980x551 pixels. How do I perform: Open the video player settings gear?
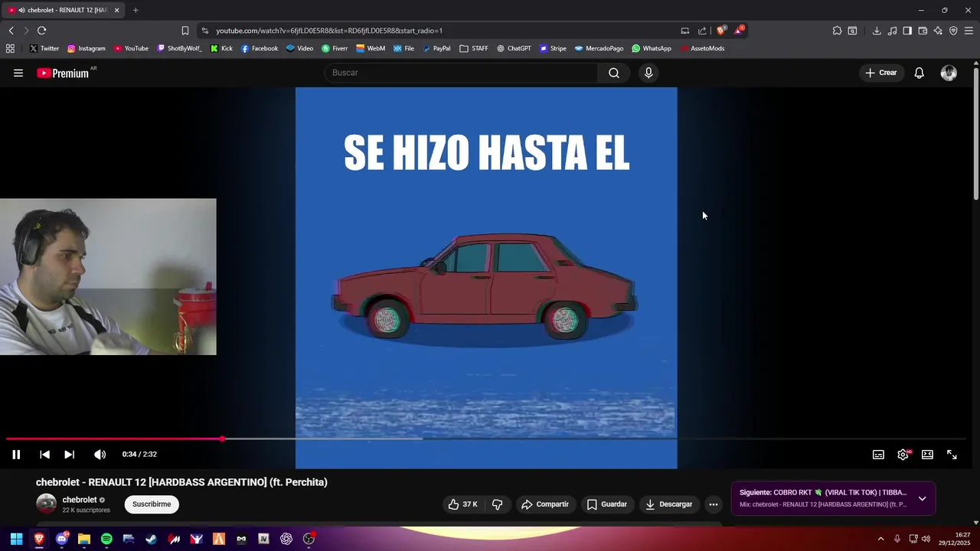tap(903, 455)
